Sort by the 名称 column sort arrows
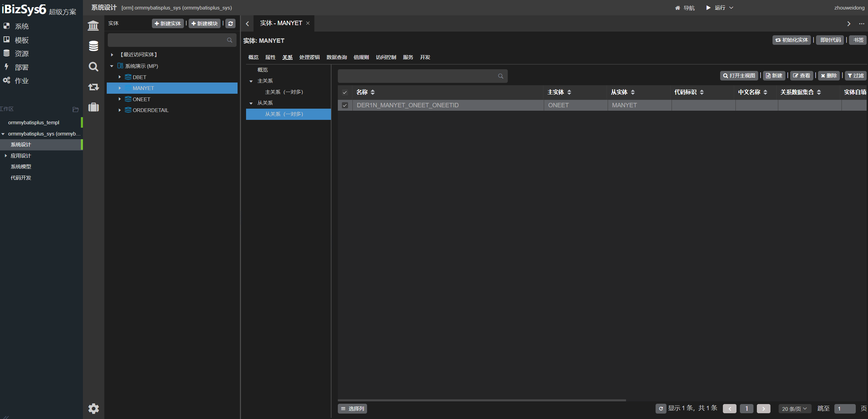This screenshot has height=419, width=868. tap(372, 92)
